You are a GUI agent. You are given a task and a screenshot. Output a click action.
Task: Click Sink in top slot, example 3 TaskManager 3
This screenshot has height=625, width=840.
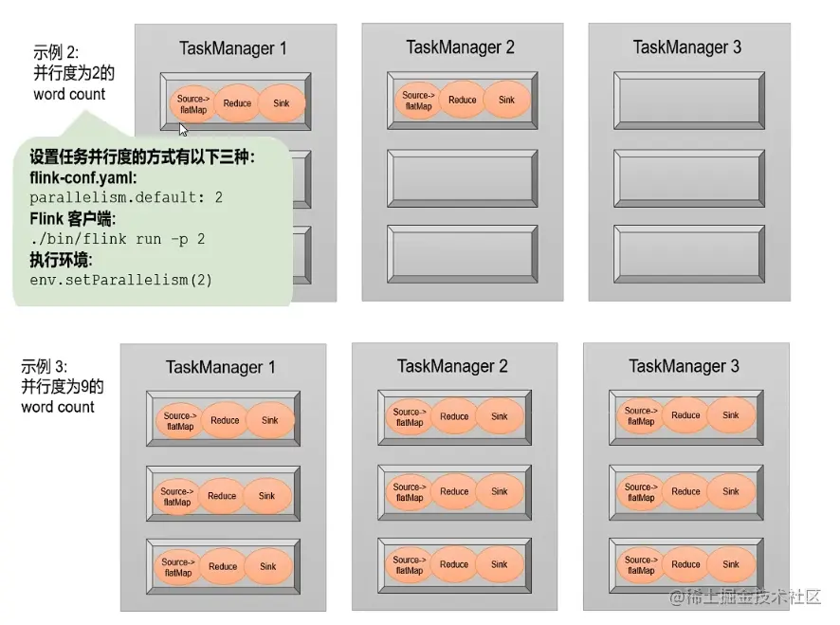tap(731, 415)
